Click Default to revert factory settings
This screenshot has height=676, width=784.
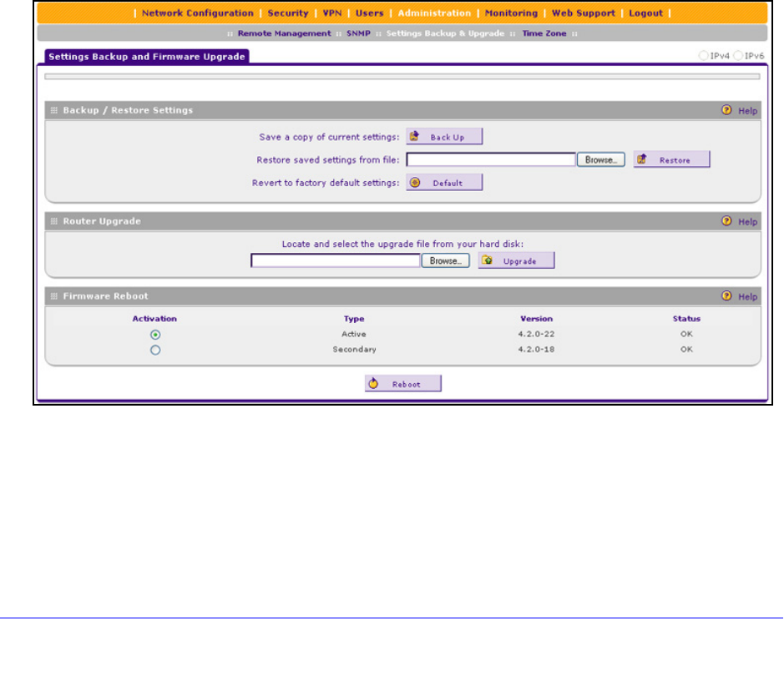[x=444, y=183]
